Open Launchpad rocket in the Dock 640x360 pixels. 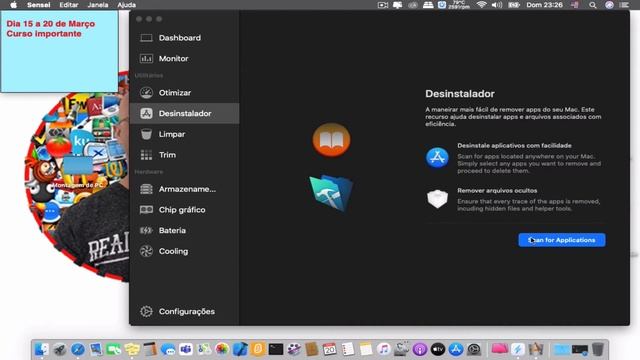[x=60, y=349]
